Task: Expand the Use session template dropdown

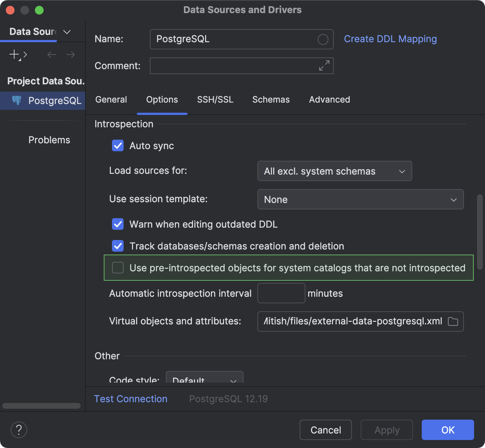Action: point(360,200)
